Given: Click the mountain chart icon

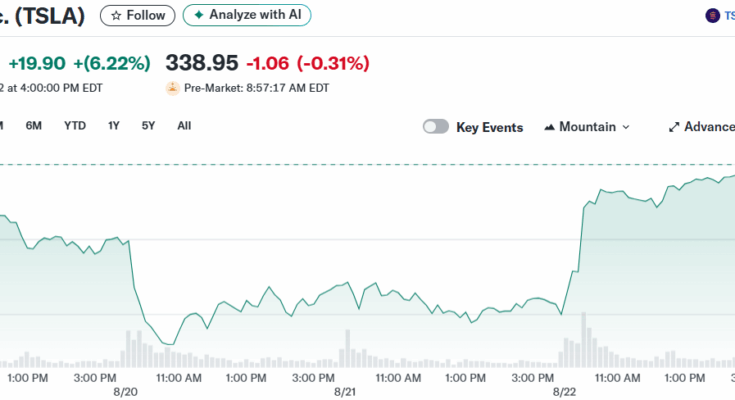Looking at the screenshot, I should coord(549,127).
